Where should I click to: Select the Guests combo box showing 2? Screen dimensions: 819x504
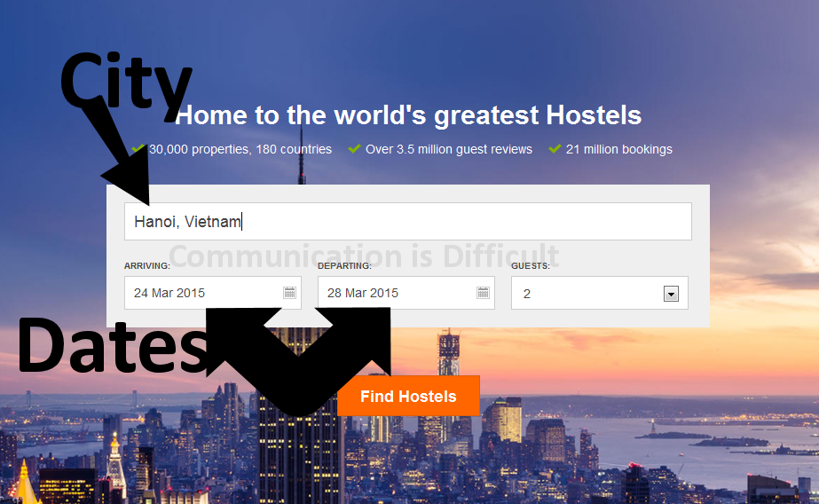coord(600,293)
